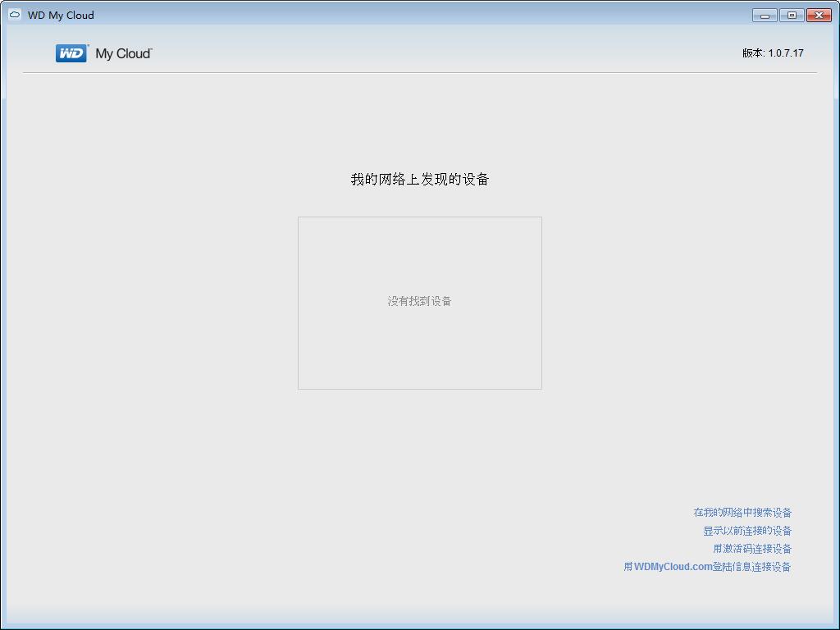Close the WD My Cloud window
840x630 pixels.
[x=819, y=16]
